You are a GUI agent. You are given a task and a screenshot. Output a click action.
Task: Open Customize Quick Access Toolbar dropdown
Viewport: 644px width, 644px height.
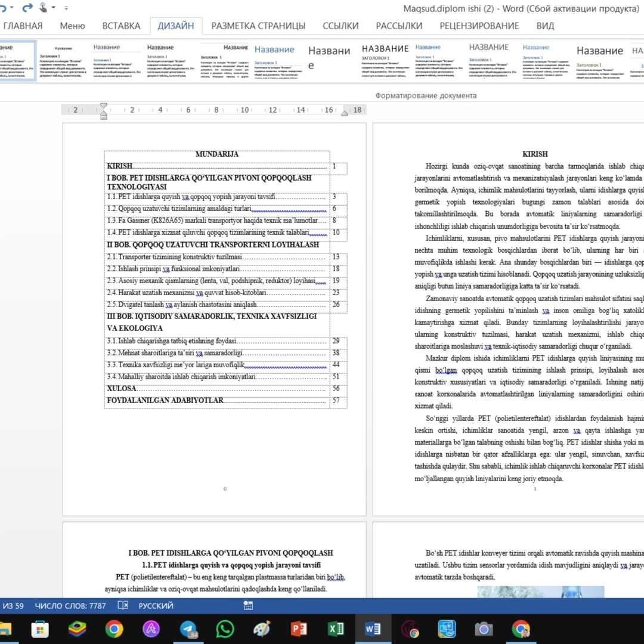[66, 8]
